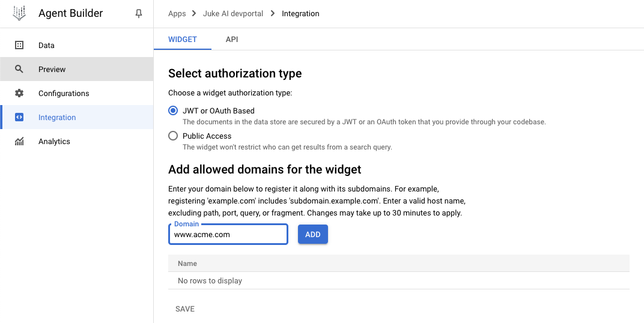Click the chevron after Apps breadcrumb
Viewport: 644px width, 323px height.
pos(194,14)
